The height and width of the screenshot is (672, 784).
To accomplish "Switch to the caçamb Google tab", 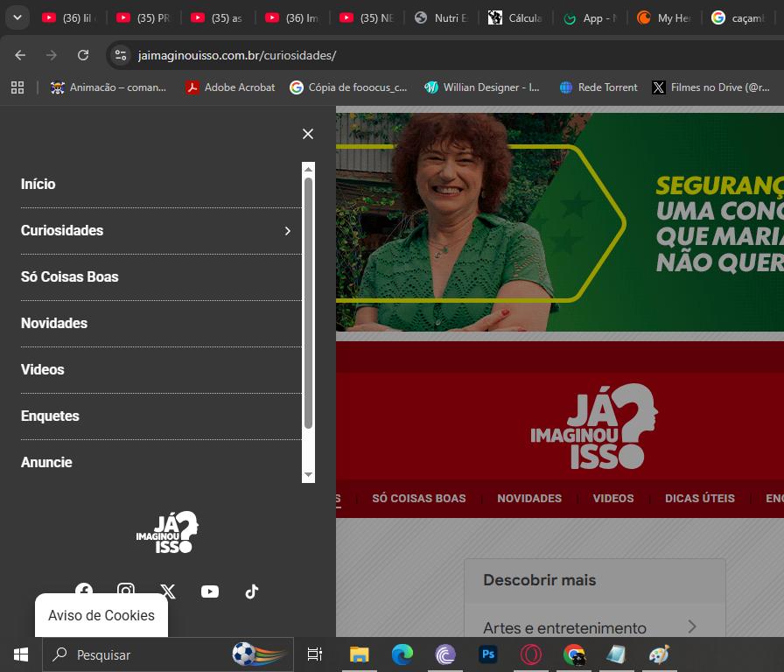I will click(x=739, y=18).
